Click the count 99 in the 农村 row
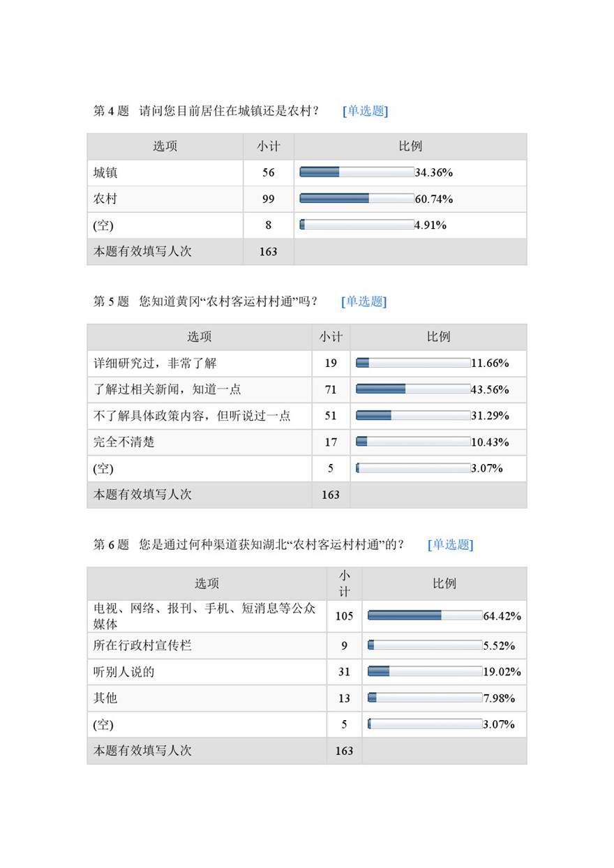Image resolution: width=614 pixels, height=868 pixels. [x=269, y=199]
